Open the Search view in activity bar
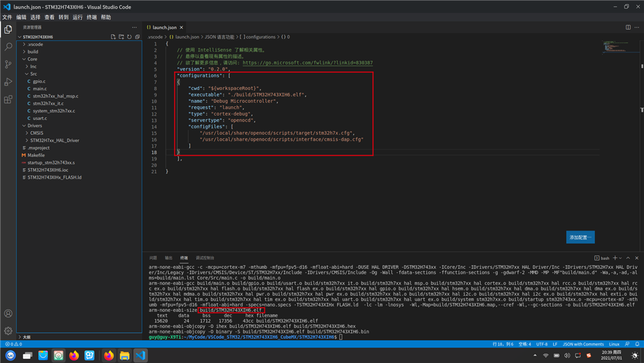The image size is (644, 363). point(8,47)
